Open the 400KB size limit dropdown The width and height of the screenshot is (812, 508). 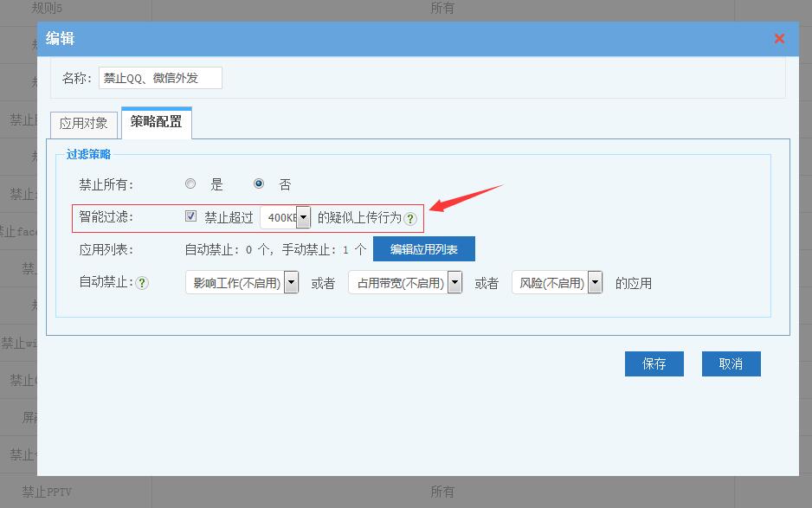click(303, 218)
